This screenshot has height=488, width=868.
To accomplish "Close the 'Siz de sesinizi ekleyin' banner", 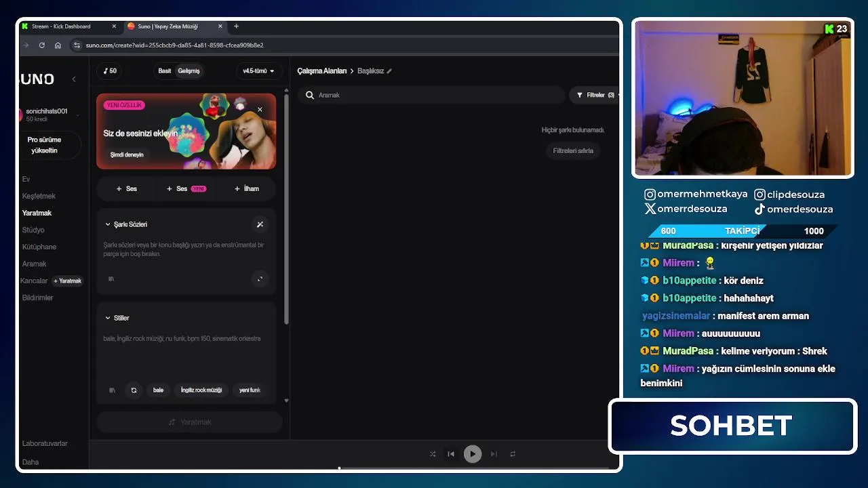I will click(260, 110).
